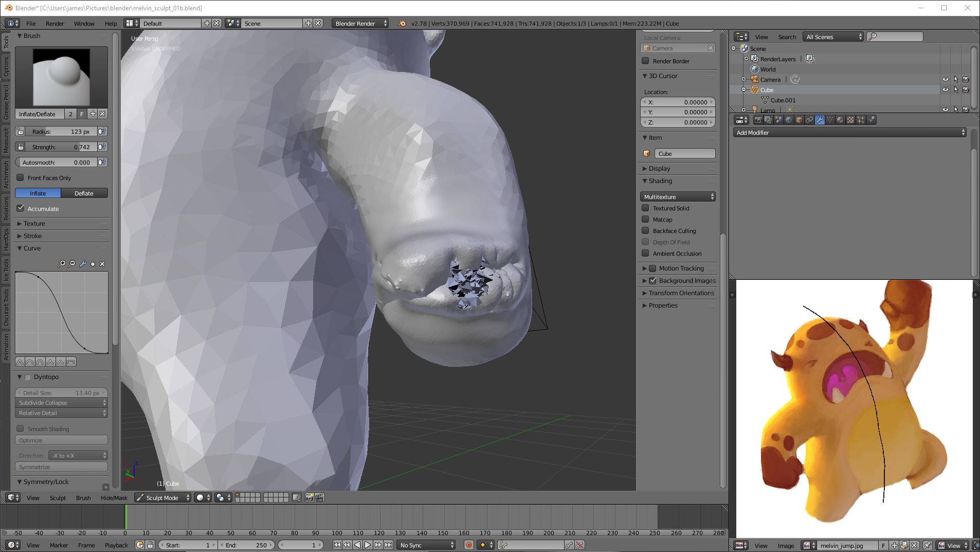Click the Radius slider field
The image size is (980, 552).
coord(61,131)
